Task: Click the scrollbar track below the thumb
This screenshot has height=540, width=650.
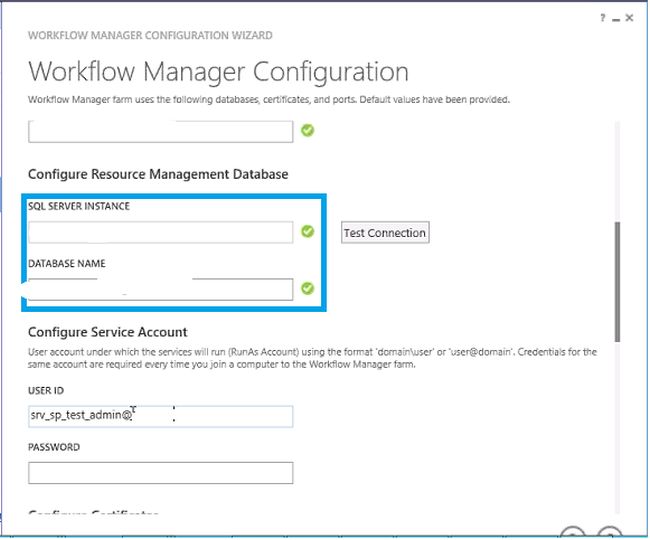Action: coord(617,430)
